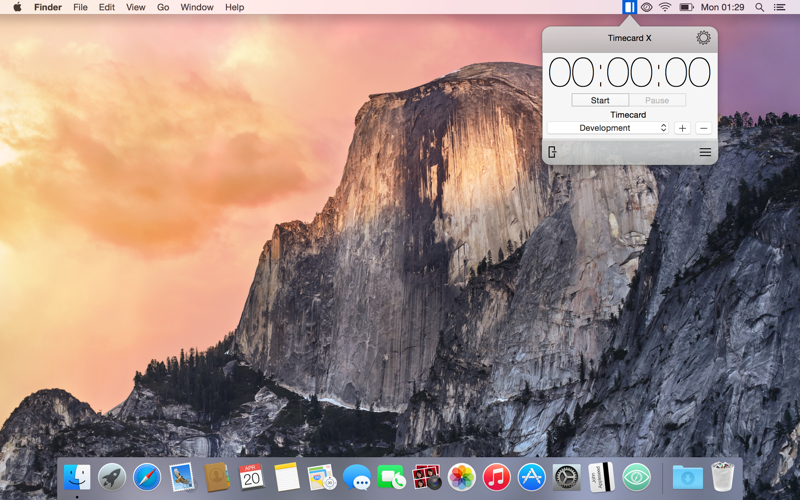Open Timecard X settings gear
800x500 pixels.
[x=703, y=38]
